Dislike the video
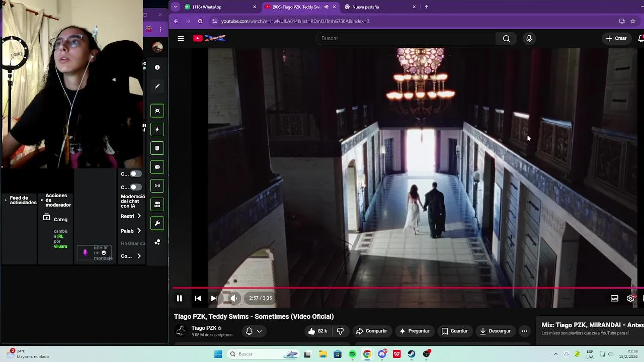The height and width of the screenshot is (362, 644). (x=340, y=331)
